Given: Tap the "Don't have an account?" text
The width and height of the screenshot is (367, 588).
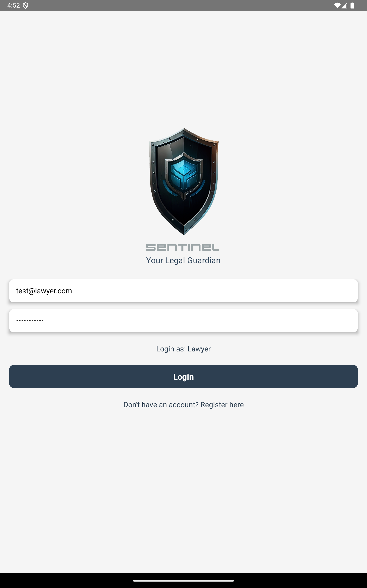Looking at the screenshot, I should click(x=161, y=405).
